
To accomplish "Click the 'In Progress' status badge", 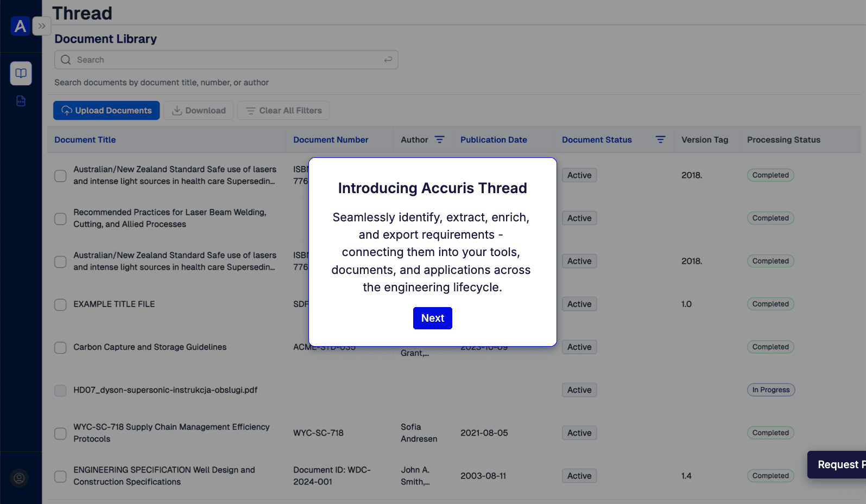I will pyautogui.click(x=771, y=390).
